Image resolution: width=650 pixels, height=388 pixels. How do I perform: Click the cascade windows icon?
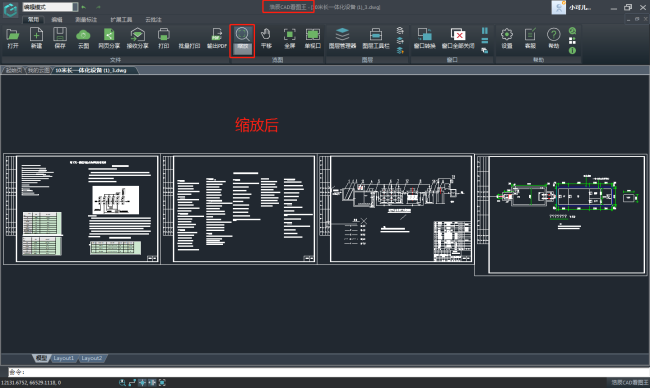tap(485, 51)
